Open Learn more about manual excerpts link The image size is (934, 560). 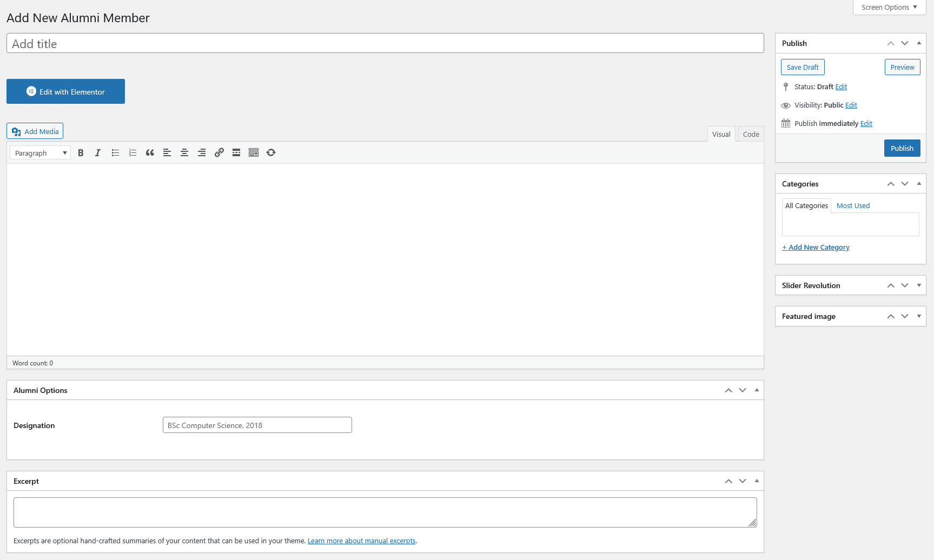tap(361, 541)
